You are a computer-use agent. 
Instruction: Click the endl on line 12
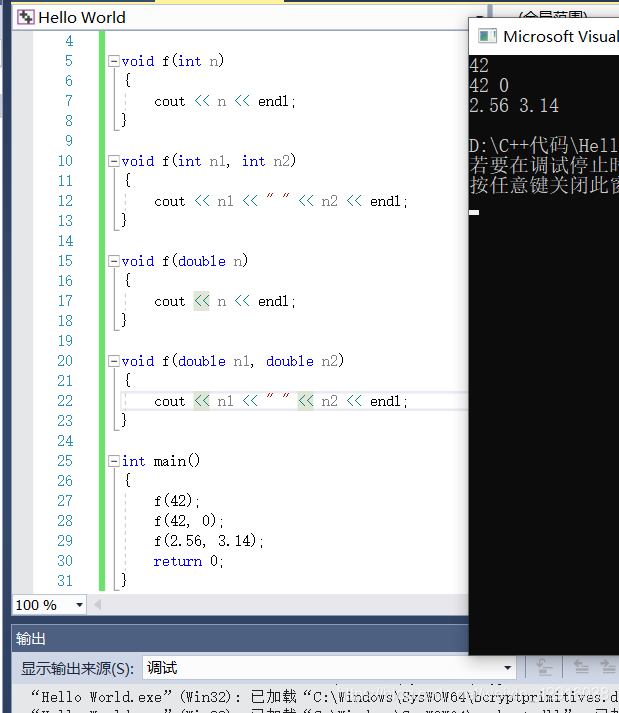[x=385, y=201]
